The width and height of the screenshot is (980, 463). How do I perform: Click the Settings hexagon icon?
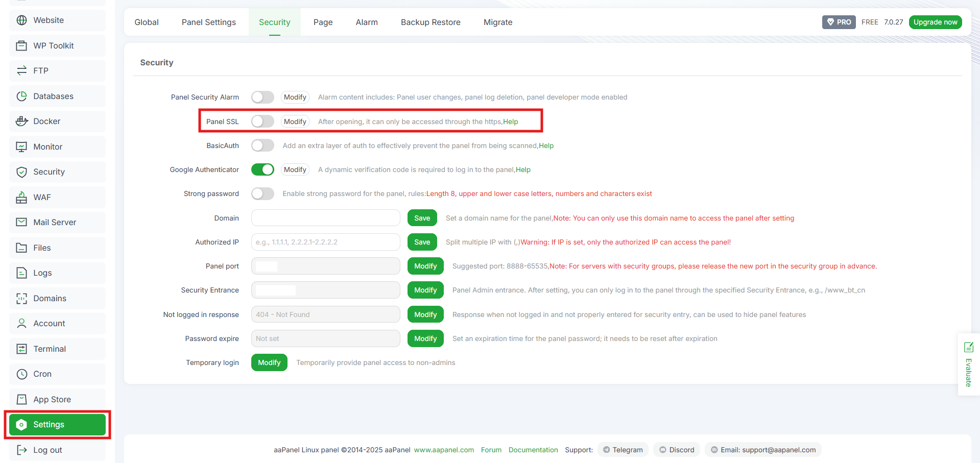21,425
